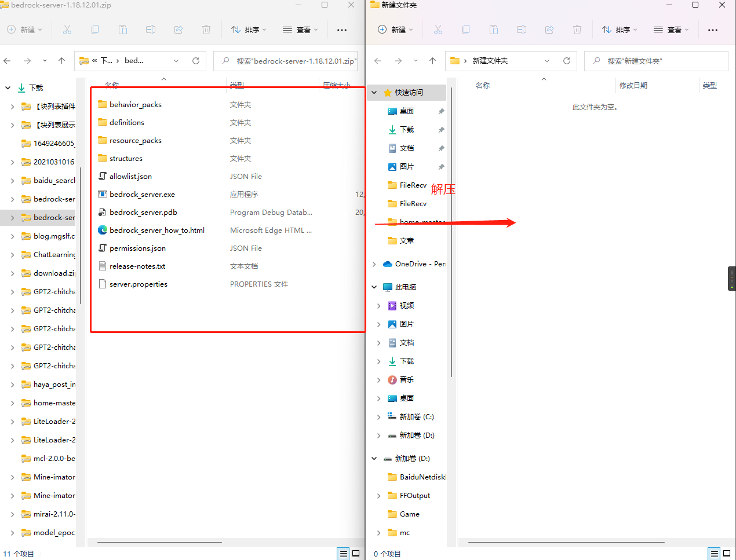Screen dimensions: 736x560
Task: Click the share icon in 新建文件夹 window toolbar
Action: point(549,30)
